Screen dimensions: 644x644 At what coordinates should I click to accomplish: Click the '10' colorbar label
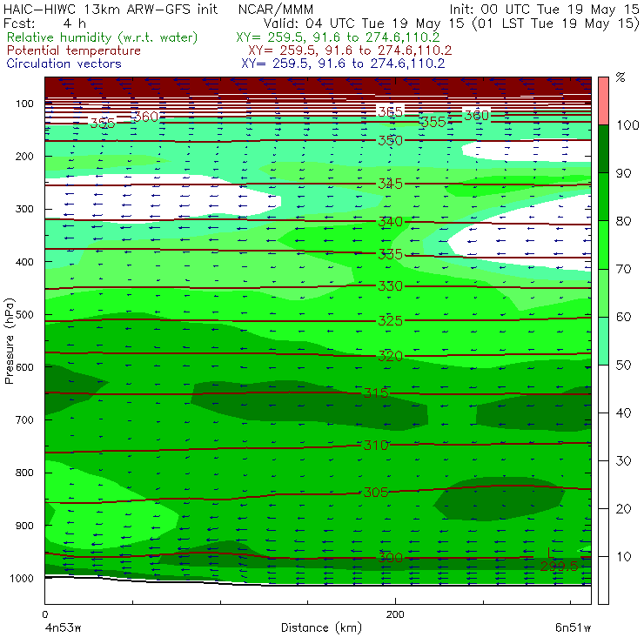pos(623,557)
